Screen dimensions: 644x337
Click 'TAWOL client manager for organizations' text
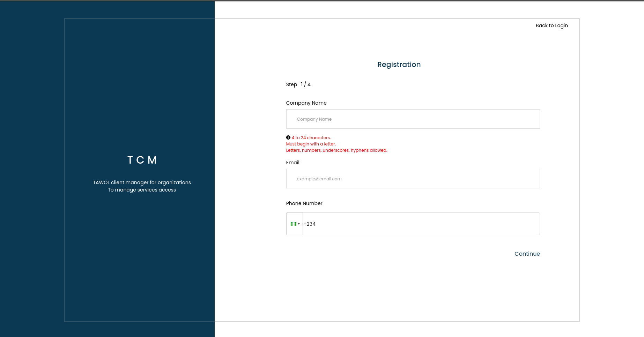[142, 182]
